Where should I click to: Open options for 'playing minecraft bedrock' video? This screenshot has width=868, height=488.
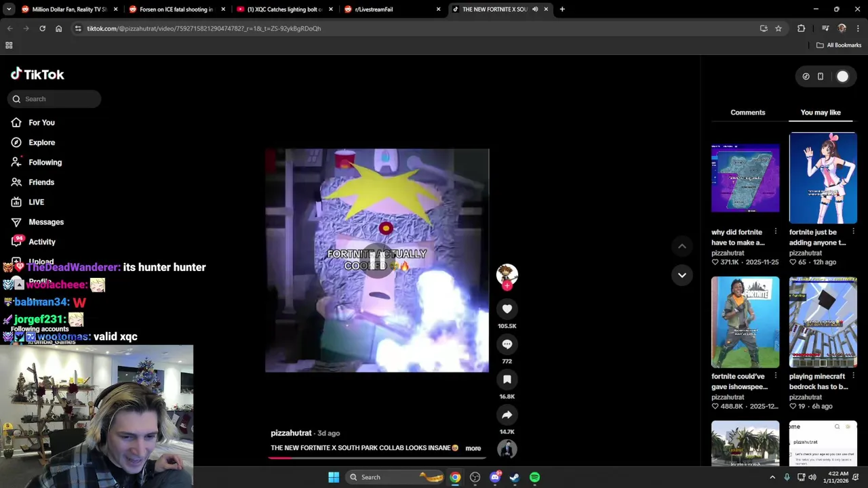(x=853, y=376)
